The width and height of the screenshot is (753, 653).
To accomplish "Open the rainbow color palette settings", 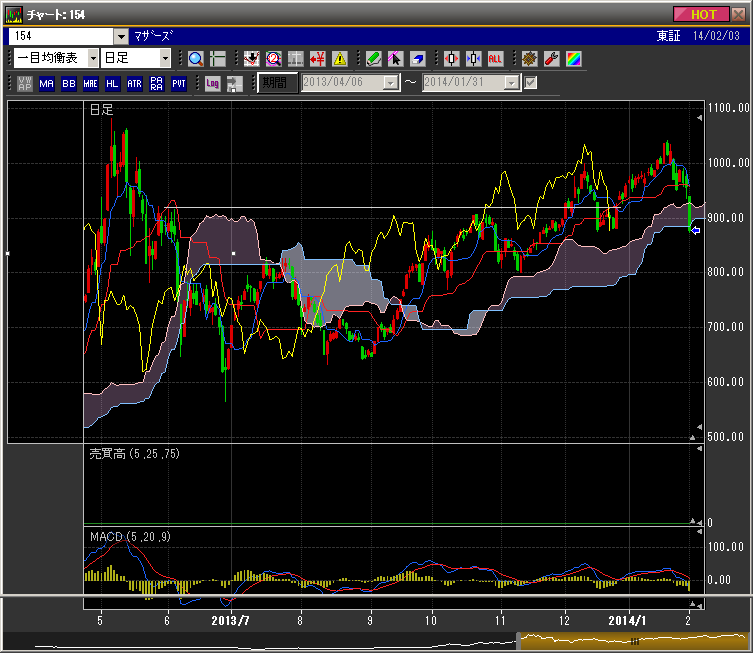I will coord(573,59).
